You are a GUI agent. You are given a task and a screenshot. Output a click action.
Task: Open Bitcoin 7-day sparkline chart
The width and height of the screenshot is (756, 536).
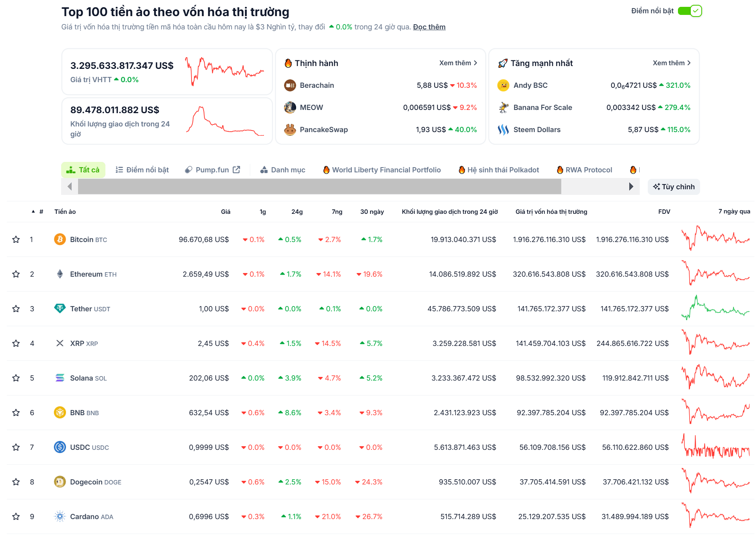click(x=715, y=238)
